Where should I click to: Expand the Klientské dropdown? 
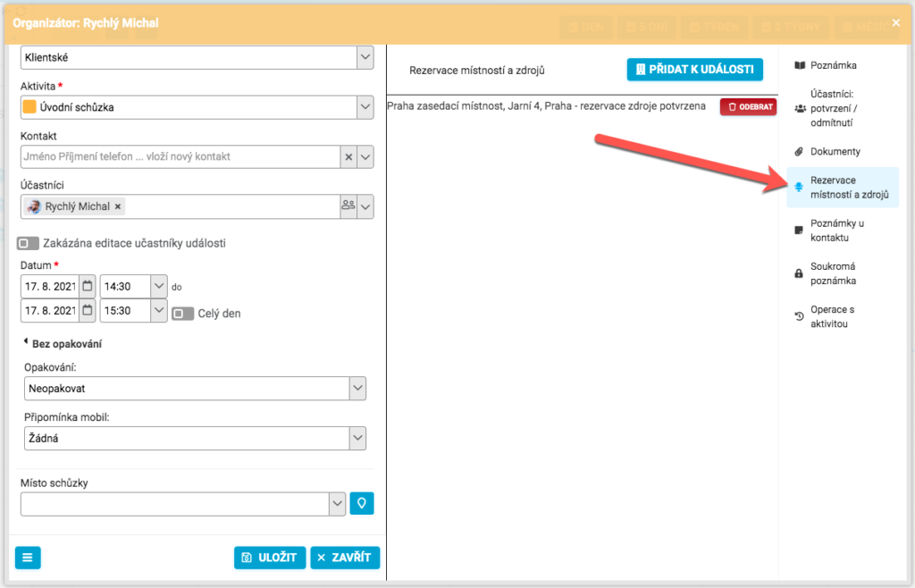pyautogui.click(x=365, y=58)
